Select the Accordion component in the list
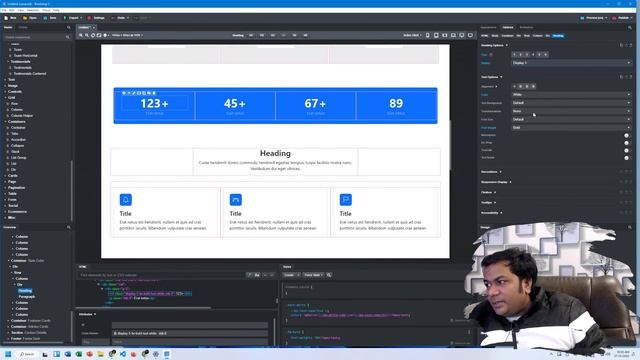640x360 pixels. [x=18, y=140]
